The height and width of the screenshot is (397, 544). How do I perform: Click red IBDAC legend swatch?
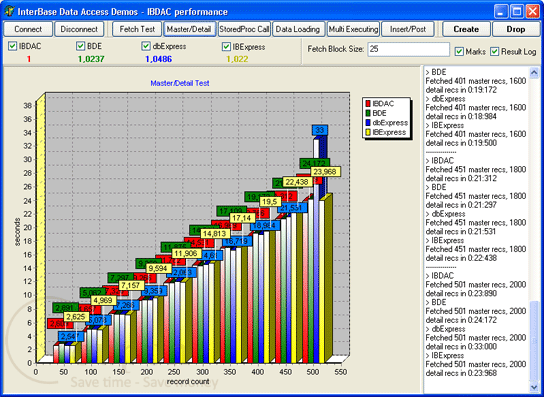pyautogui.click(x=368, y=104)
